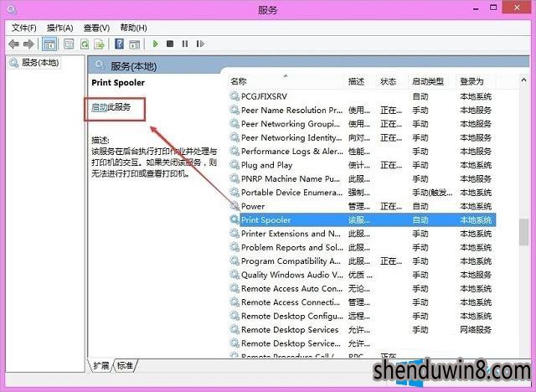Open the 操作(A) menu
The image size is (536, 392).
pos(60,28)
